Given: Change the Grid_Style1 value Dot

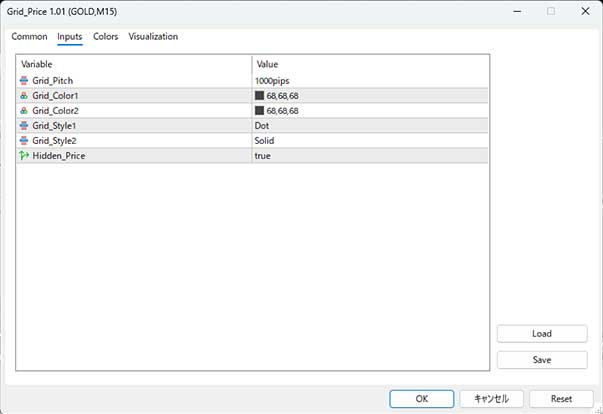Looking at the screenshot, I should 262,126.
